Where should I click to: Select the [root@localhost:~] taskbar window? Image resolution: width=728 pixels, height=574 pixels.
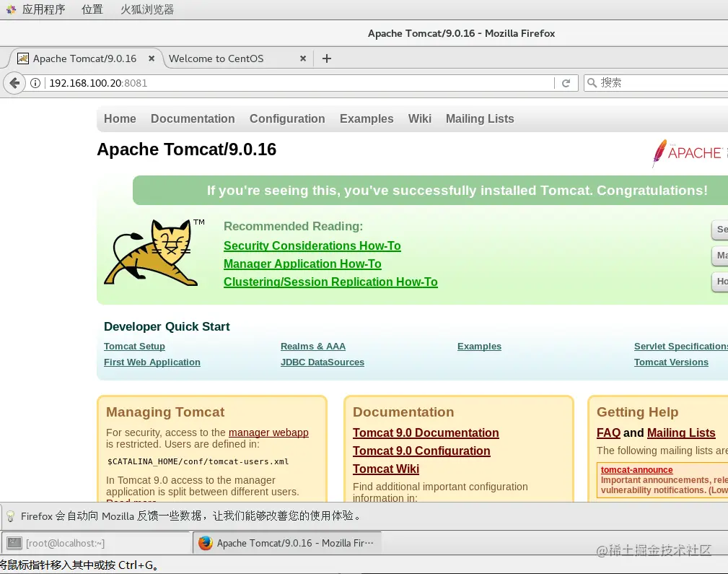[96, 543]
